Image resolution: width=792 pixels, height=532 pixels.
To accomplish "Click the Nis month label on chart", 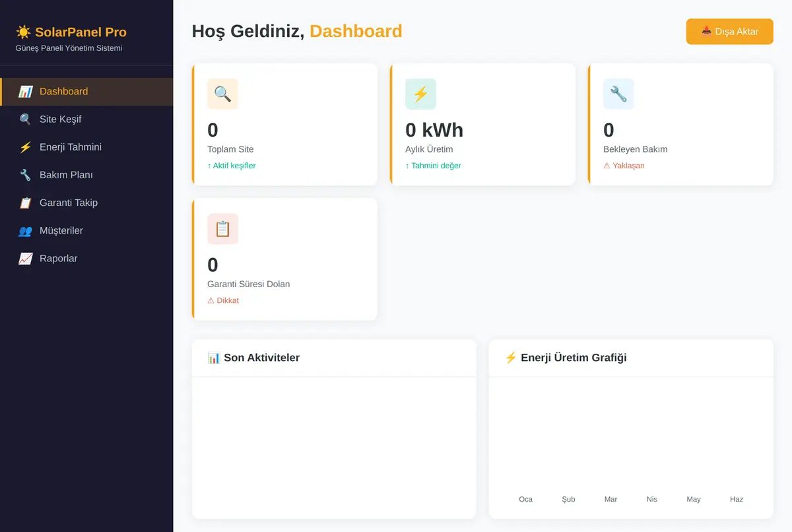I will point(652,499).
